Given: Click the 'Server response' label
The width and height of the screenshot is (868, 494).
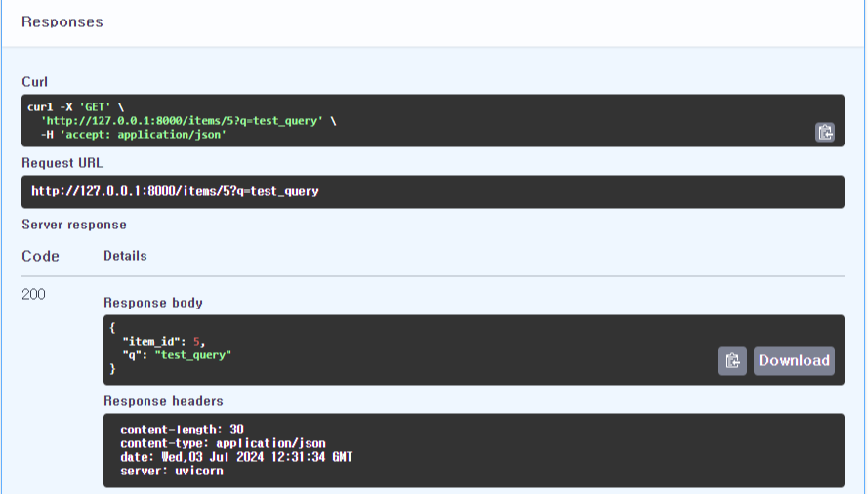Looking at the screenshot, I should (x=74, y=225).
